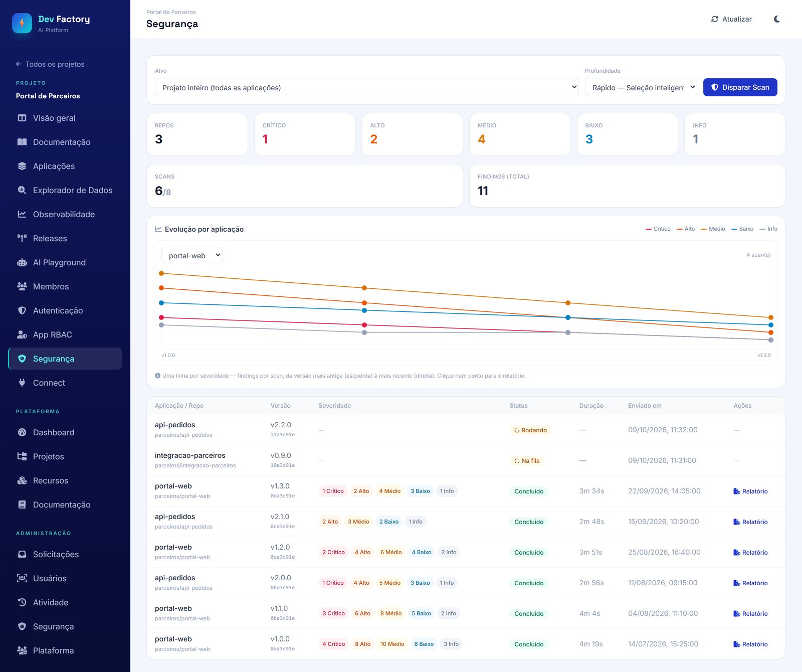The height and width of the screenshot is (672, 802).
Task: Click the AI Playground robot icon
Action: coord(22,262)
